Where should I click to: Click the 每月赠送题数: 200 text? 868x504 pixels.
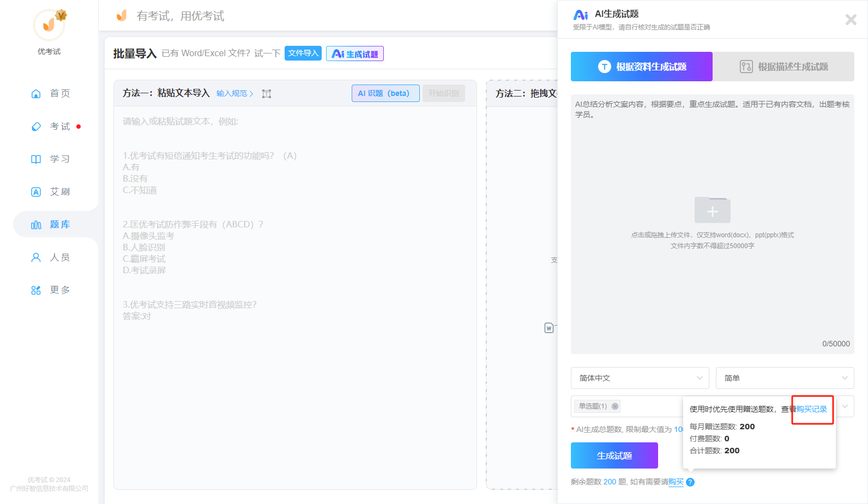(722, 427)
